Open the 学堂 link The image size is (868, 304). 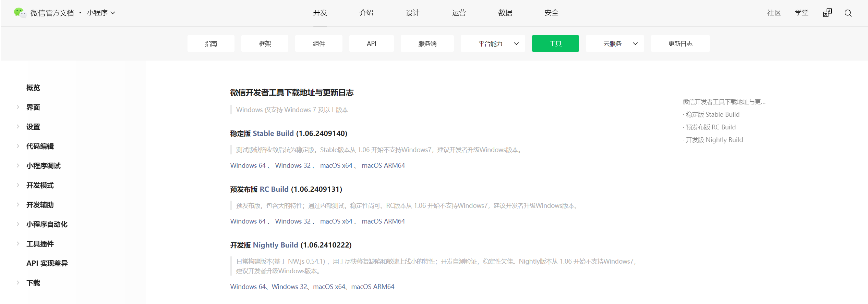coord(802,13)
